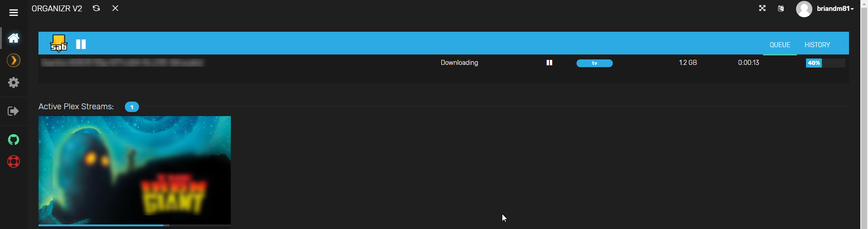Open the hamburger sidebar menu
The width and height of the screenshot is (868, 229).
[x=14, y=12]
